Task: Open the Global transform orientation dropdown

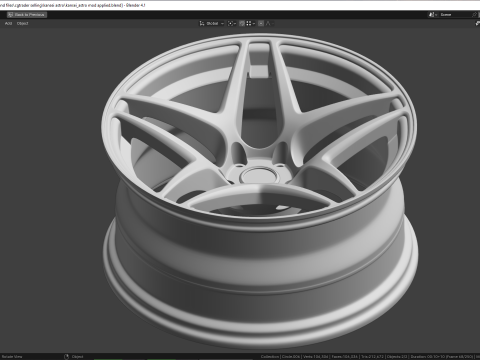Action: point(212,23)
